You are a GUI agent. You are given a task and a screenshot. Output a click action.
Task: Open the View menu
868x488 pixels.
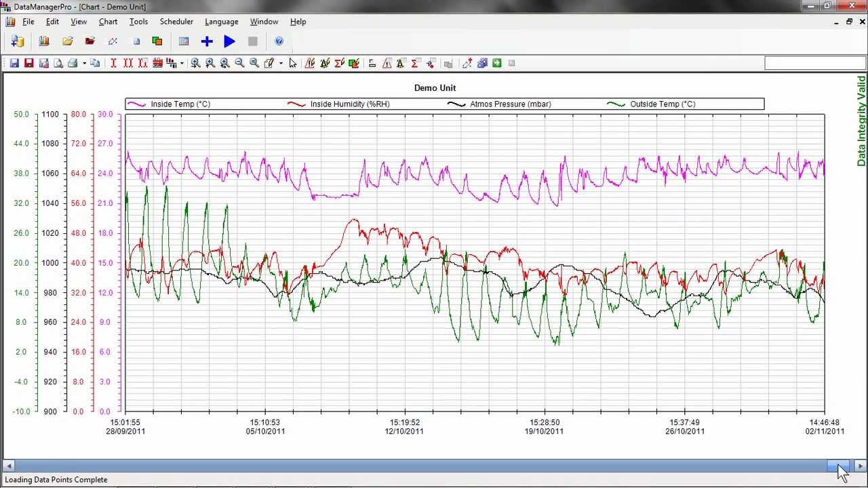(79, 22)
